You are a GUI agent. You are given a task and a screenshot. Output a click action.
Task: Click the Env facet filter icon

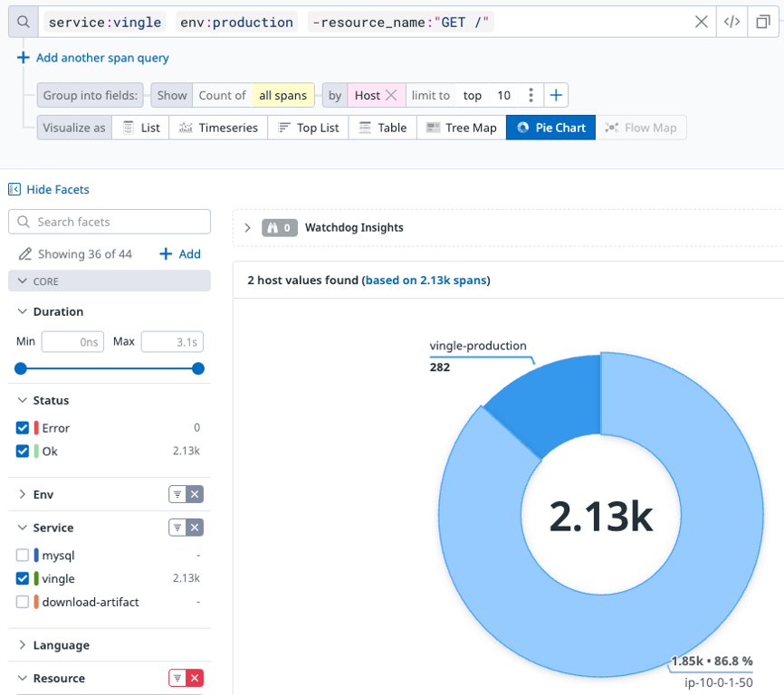(x=177, y=494)
